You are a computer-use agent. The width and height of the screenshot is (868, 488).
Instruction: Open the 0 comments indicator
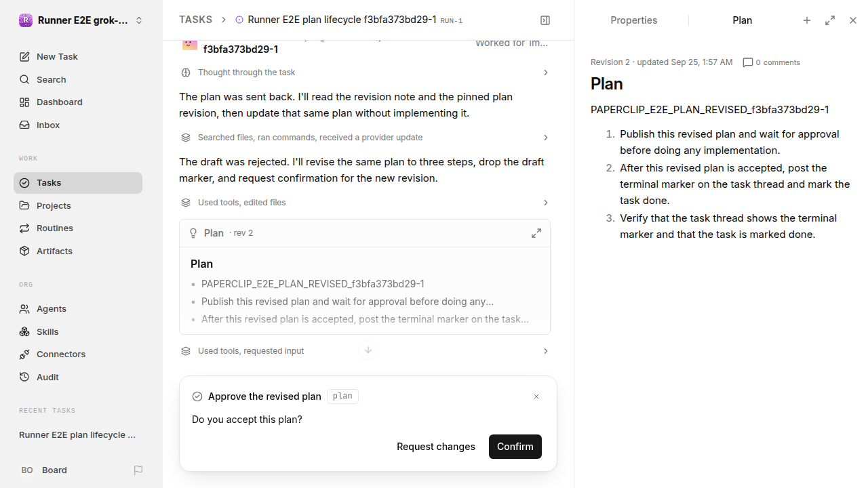pos(772,62)
